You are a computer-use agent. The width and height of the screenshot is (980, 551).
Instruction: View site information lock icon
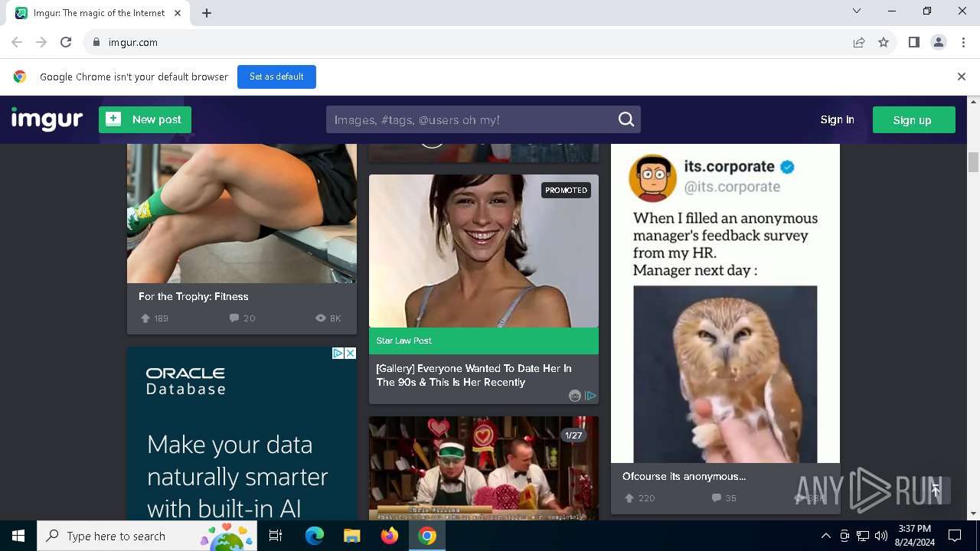pos(96,42)
